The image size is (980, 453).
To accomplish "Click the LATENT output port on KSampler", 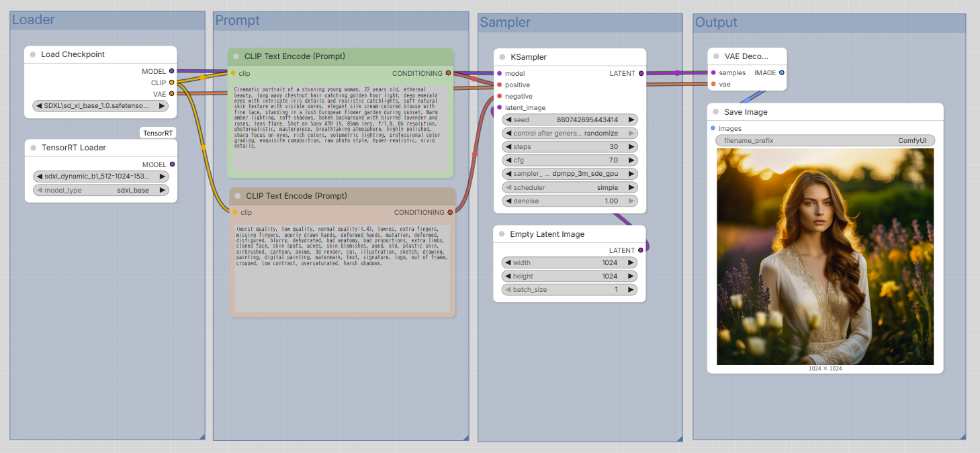I will pos(641,73).
